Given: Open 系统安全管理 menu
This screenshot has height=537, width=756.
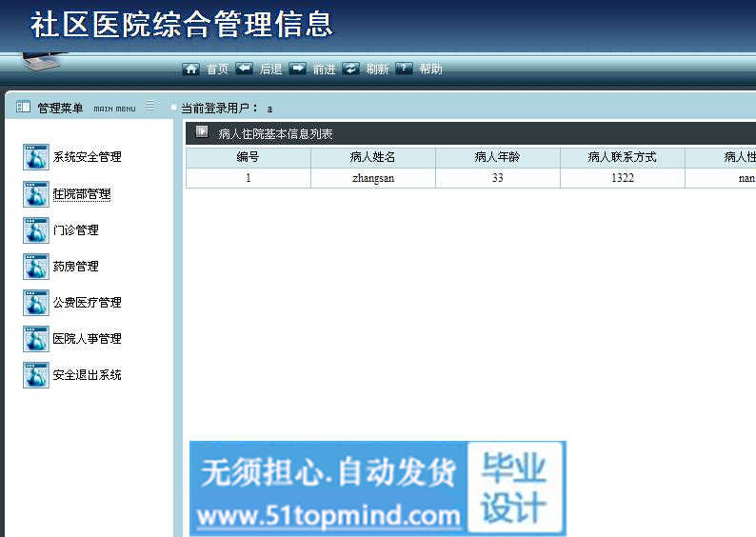Looking at the screenshot, I should tap(87, 157).
